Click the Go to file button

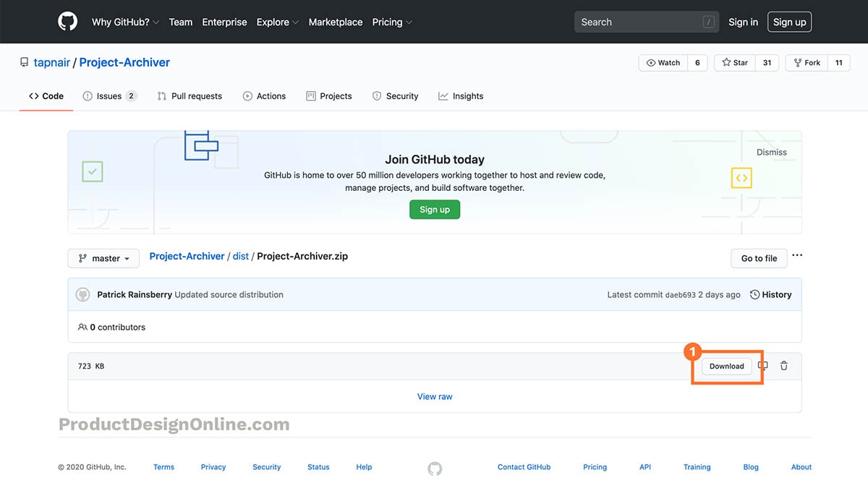click(759, 258)
